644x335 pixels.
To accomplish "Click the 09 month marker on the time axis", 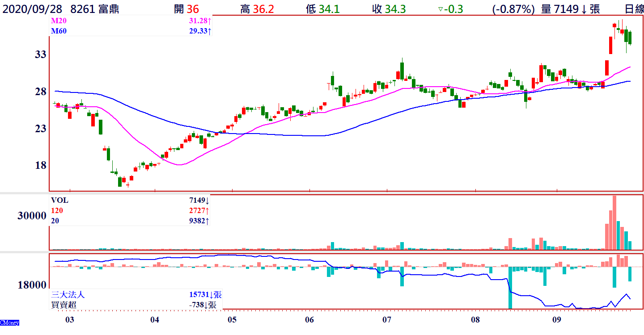I will [x=556, y=320].
